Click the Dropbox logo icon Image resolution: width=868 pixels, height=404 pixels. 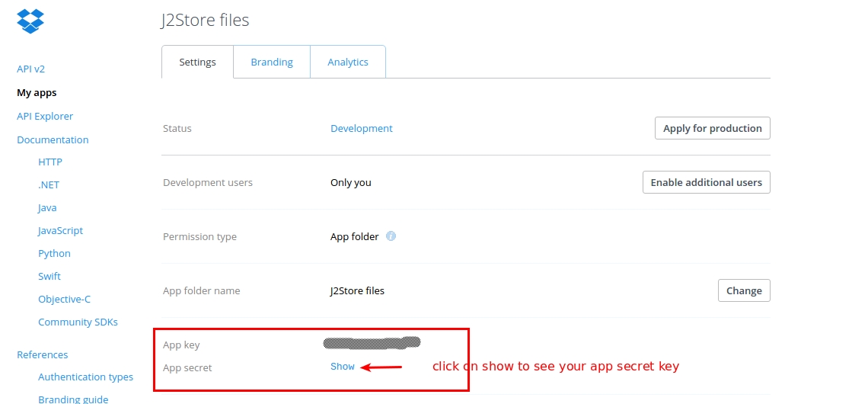(x=30, y=21)
